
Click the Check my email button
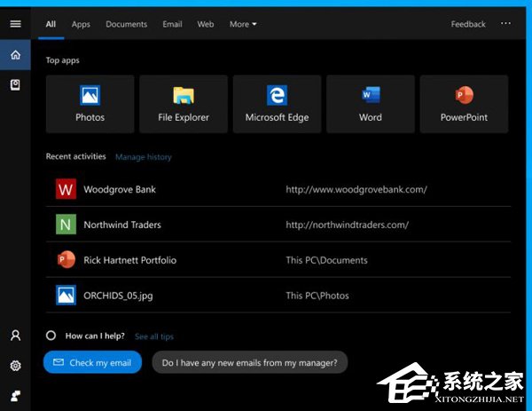92,362
